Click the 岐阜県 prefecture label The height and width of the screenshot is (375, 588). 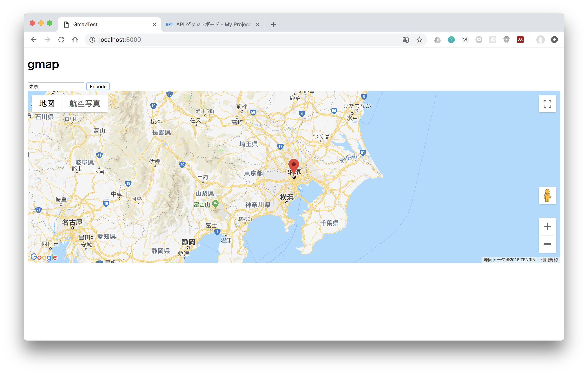(84, 162)
